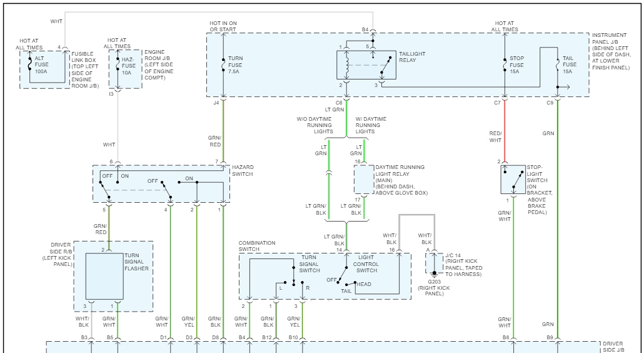Screen dimensions: 644x353
Task: Click the light control switch HEAD position
Action: pos(363,284)
